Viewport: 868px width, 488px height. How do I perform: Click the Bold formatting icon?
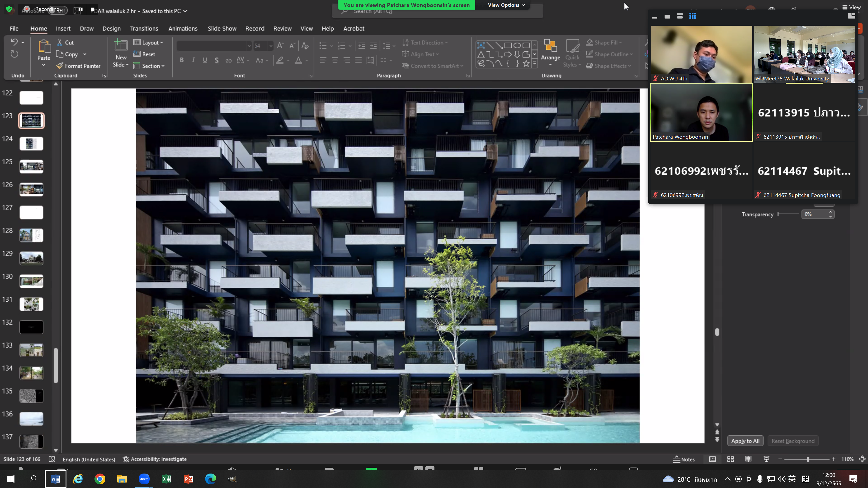pos(182,60)
